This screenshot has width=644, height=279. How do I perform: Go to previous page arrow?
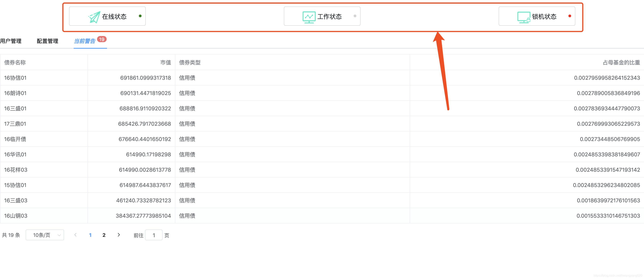pos(76,235)
